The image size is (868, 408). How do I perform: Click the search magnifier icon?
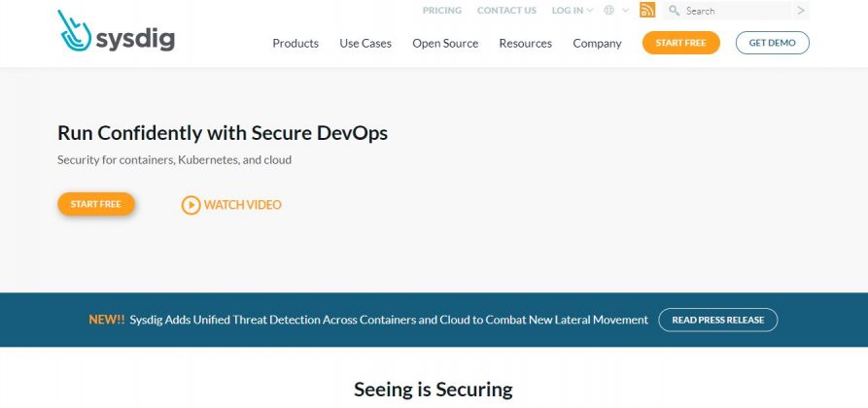(x=674, y=10)
